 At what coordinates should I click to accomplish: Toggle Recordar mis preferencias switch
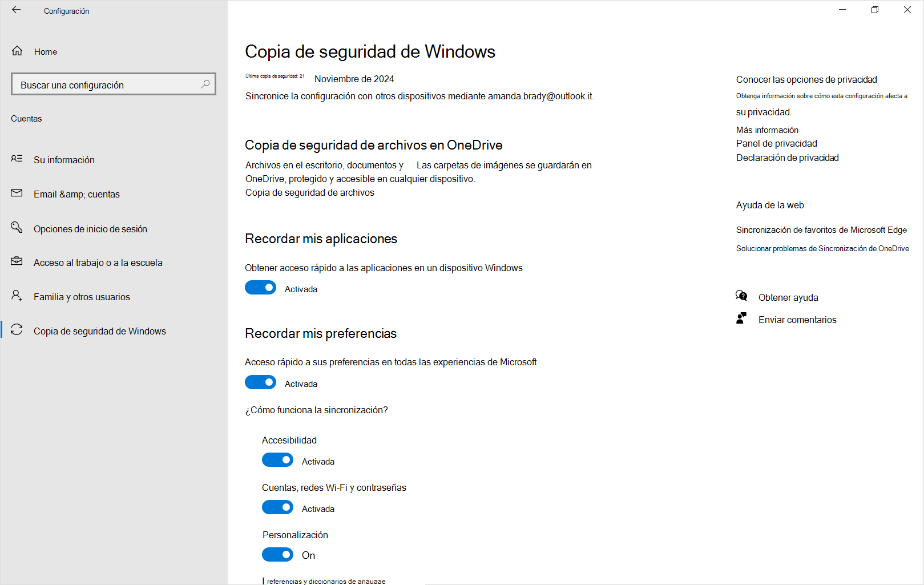(260, 382)
